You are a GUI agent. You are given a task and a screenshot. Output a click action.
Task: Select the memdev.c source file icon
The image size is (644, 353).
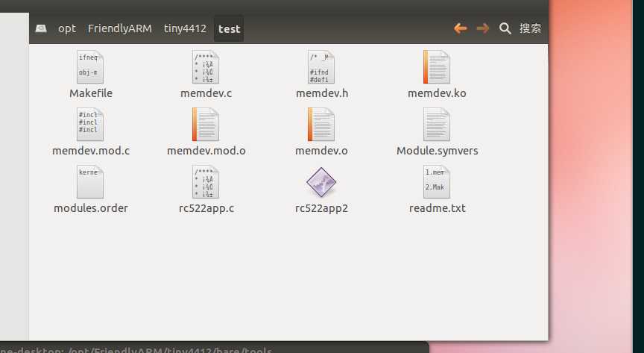tap(206, 66)
